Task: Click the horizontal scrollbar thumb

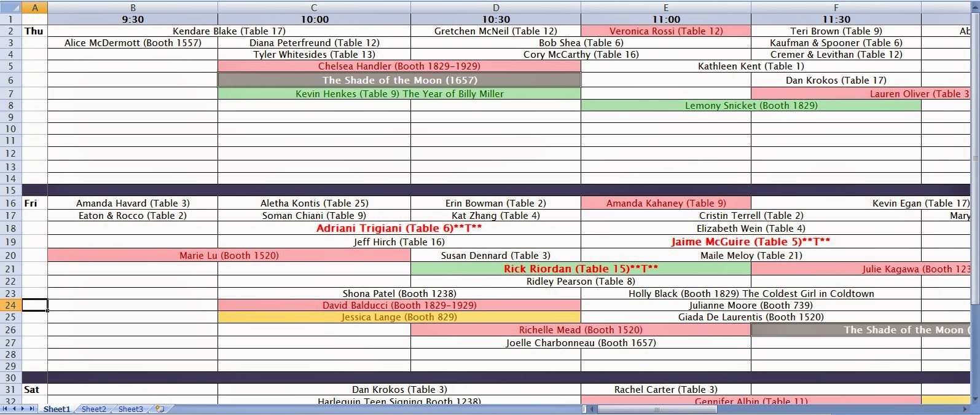Action: coord(656,409)
